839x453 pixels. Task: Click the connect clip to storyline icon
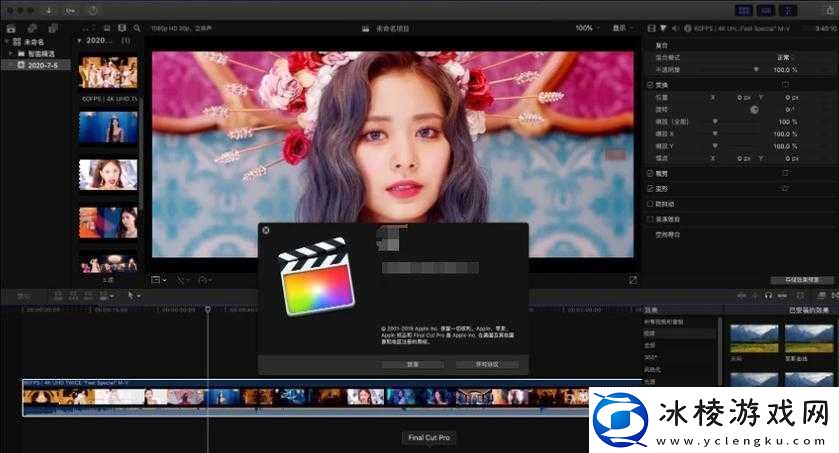point(58,295)
